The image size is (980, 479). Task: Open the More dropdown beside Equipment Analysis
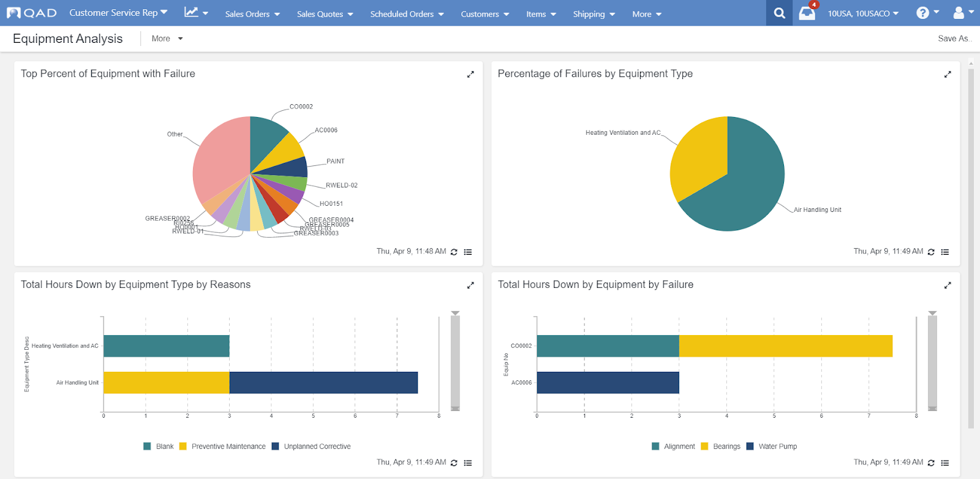click(x=167, y=39)
